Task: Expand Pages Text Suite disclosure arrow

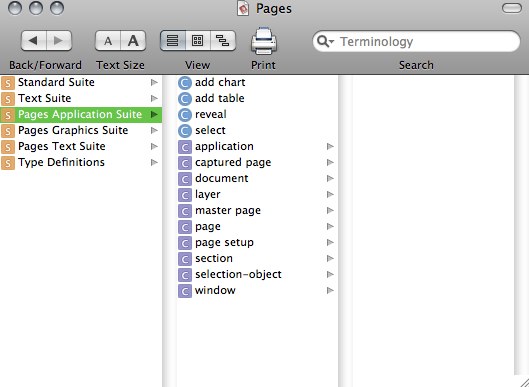Action: (154, 146)
